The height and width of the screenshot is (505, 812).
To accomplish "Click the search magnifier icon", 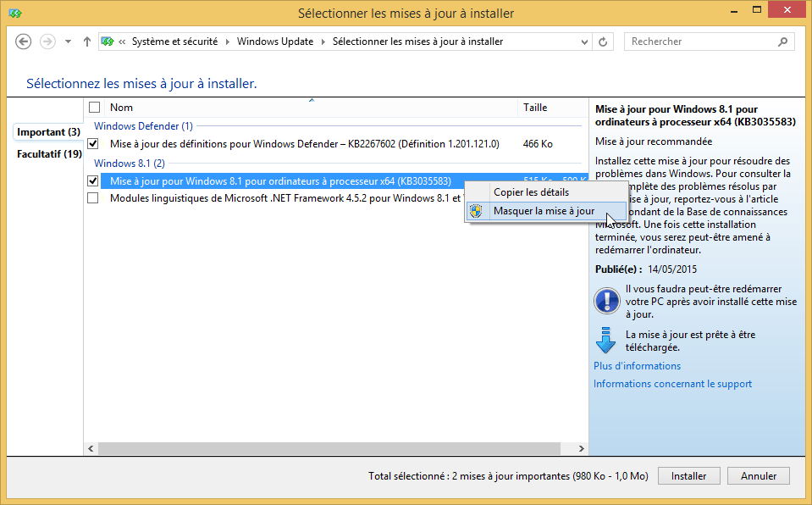I will tap(782, 42).
